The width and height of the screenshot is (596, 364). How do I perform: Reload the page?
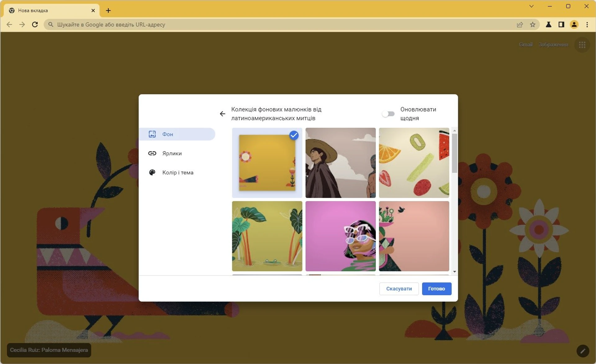[x=35, y=24]
